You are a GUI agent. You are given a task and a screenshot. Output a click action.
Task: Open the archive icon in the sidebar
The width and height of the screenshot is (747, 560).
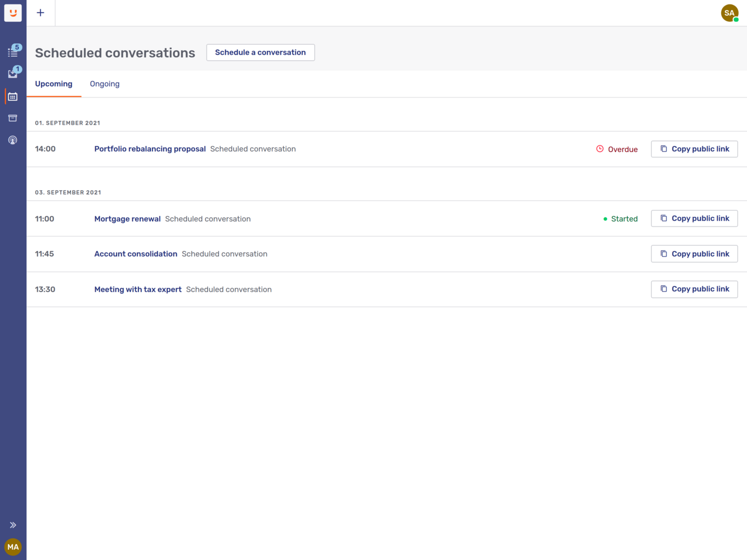click(x=13, y=118)
